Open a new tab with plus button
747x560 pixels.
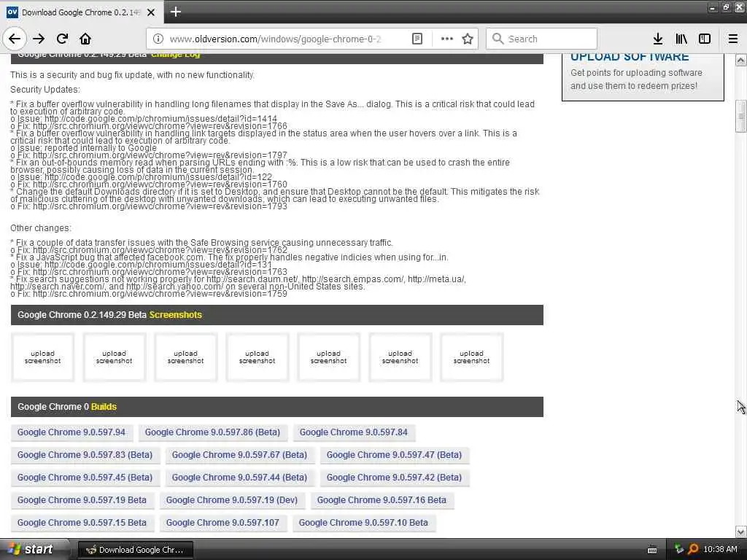click(175, 12)
